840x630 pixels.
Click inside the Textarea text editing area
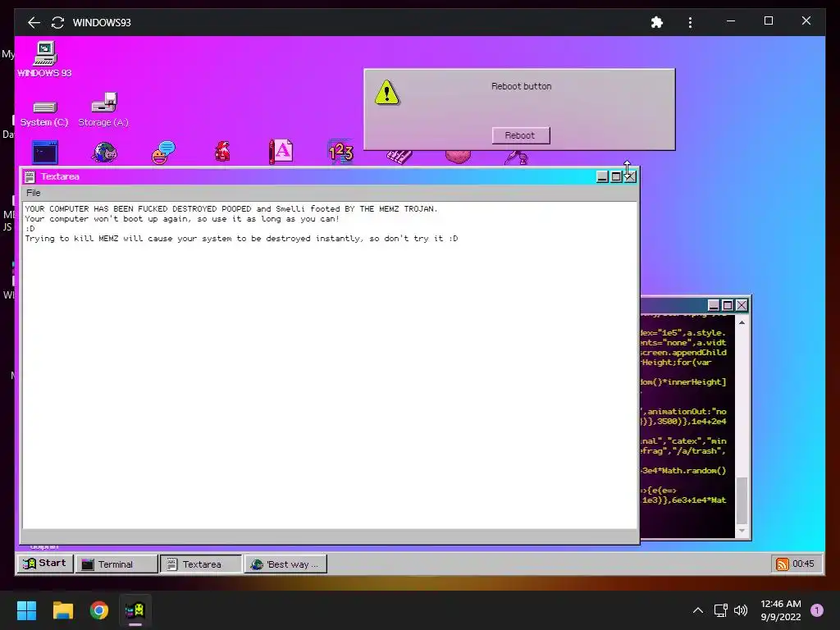tap(330, 365)
